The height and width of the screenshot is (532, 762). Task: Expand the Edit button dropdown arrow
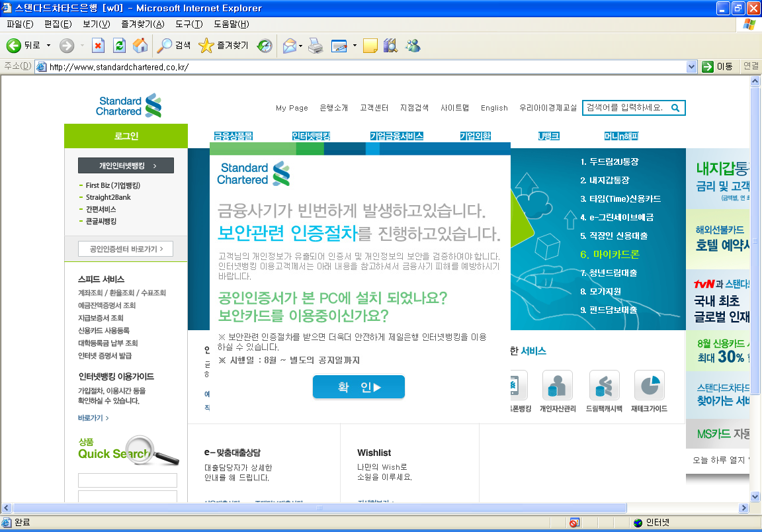point(355,46)
